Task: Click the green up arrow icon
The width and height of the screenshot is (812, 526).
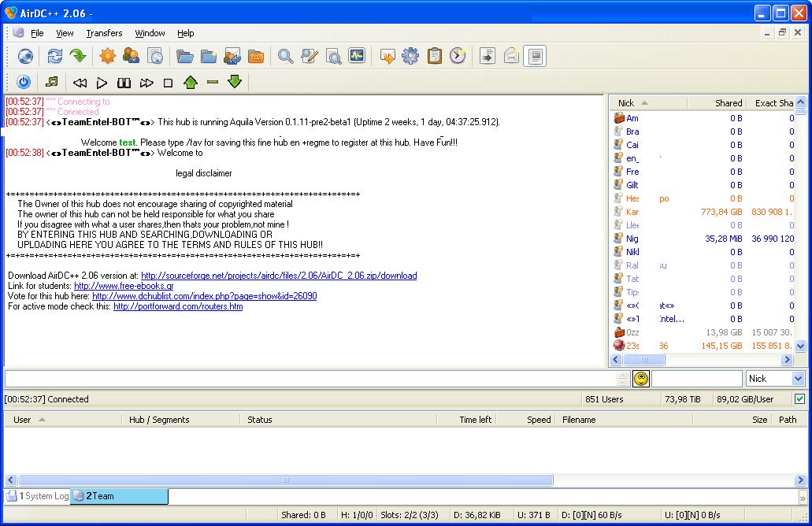Action: point(191,83)
